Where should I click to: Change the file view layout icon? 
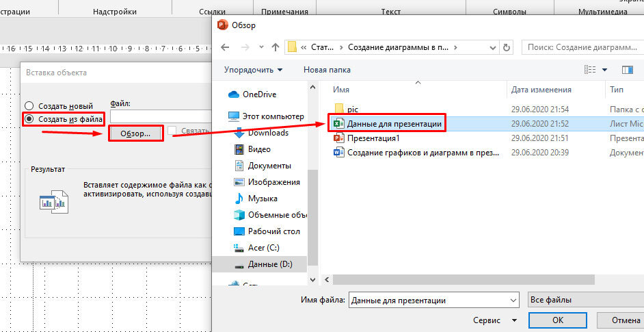[x=590, y=70]
